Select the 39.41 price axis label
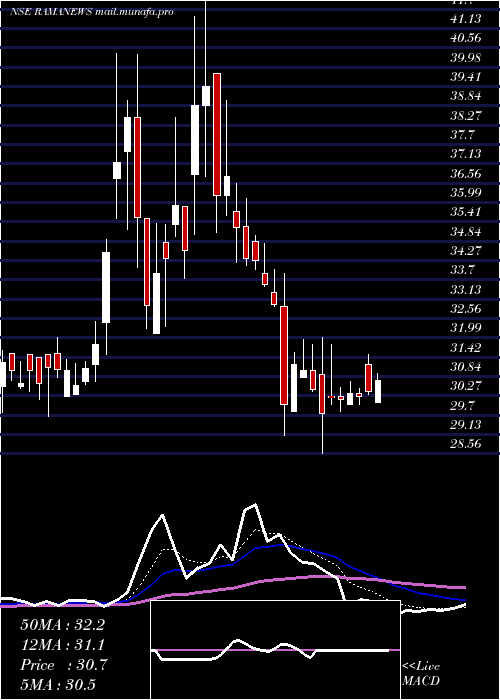 tap(466, 77)
